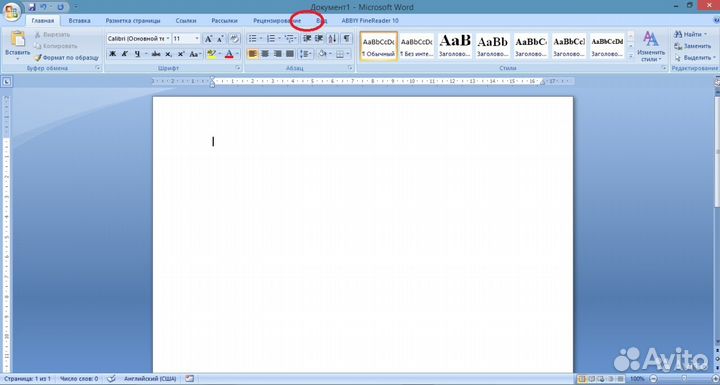Select align text left
Viewport: 720px width, 385px height.
pyautogui.click(x=253, y=54)
